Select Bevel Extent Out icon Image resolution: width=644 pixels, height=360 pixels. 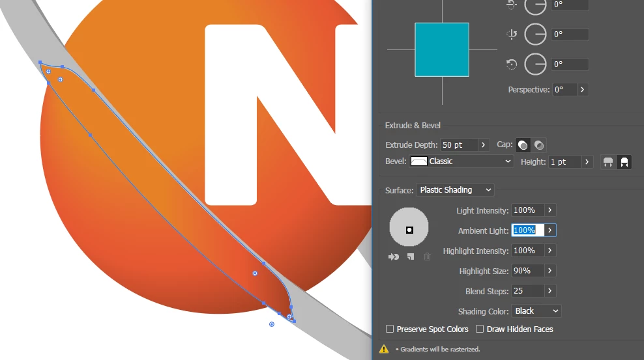click(608, 162)
